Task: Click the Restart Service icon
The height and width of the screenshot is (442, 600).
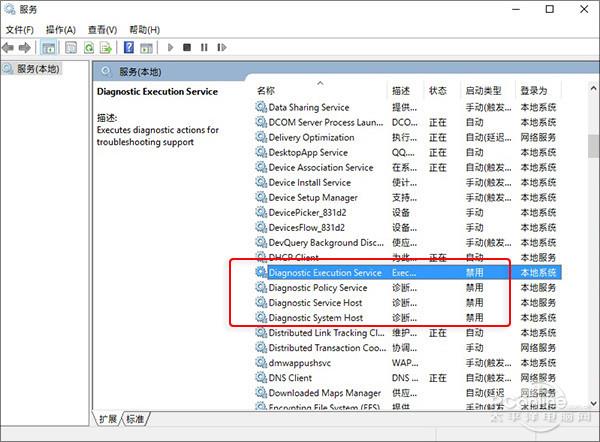Action: [x=220, y=47]
